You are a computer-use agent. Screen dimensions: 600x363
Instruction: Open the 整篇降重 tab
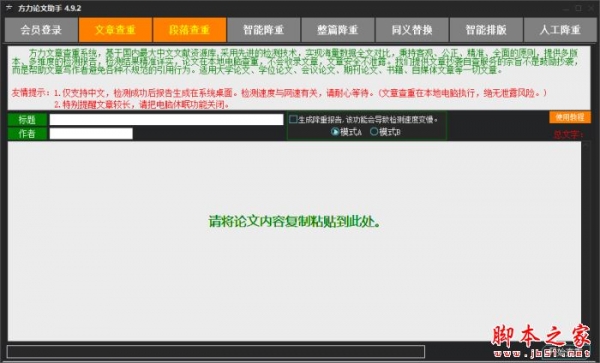pos(338,30)
